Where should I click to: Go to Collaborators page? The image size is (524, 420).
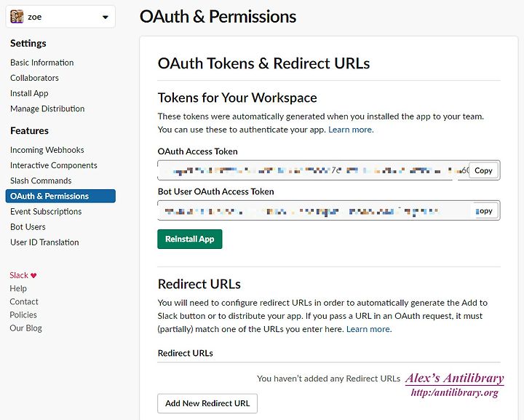click(34, 78)
